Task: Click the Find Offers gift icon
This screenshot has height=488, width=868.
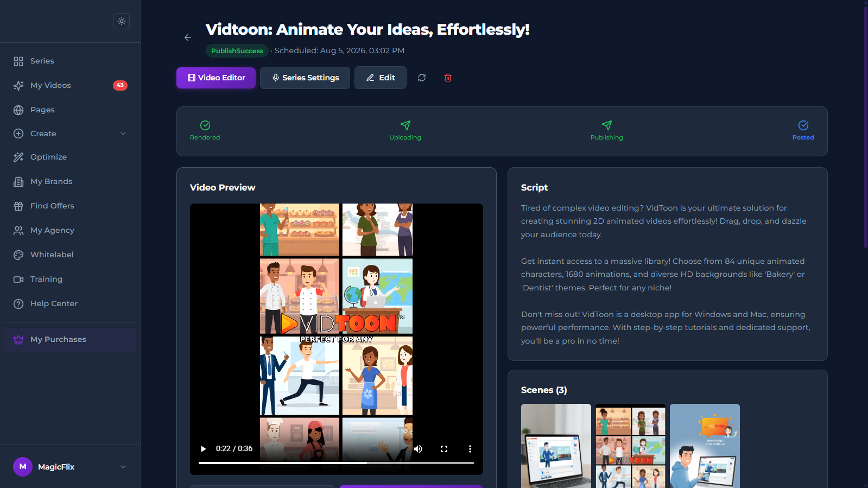Action: [x=18, y=206]
